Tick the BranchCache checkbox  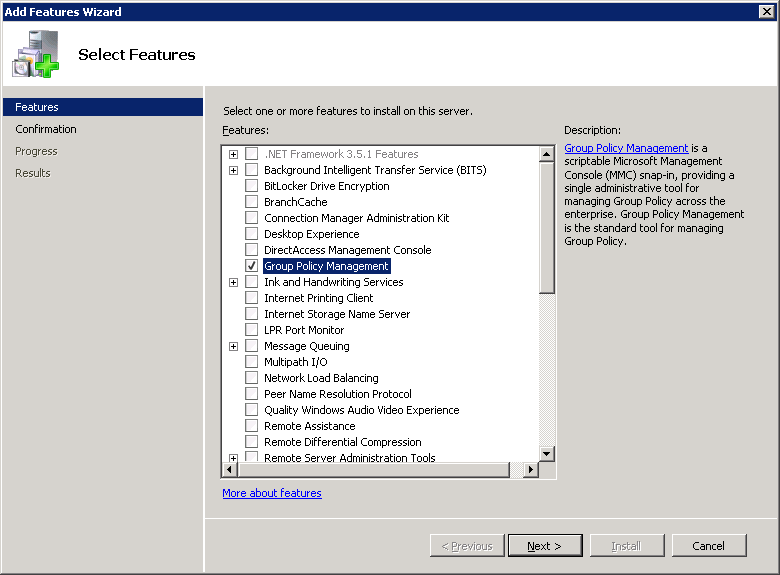252,201
